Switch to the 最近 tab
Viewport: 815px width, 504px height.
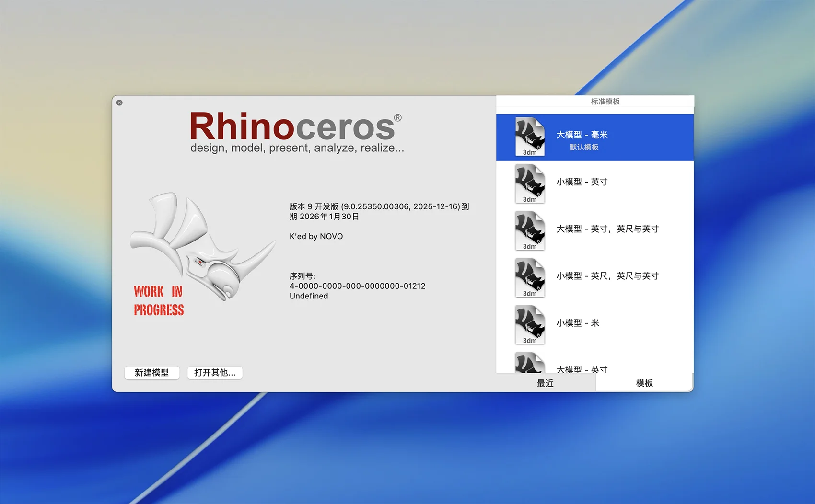click(x=545, y=383)
